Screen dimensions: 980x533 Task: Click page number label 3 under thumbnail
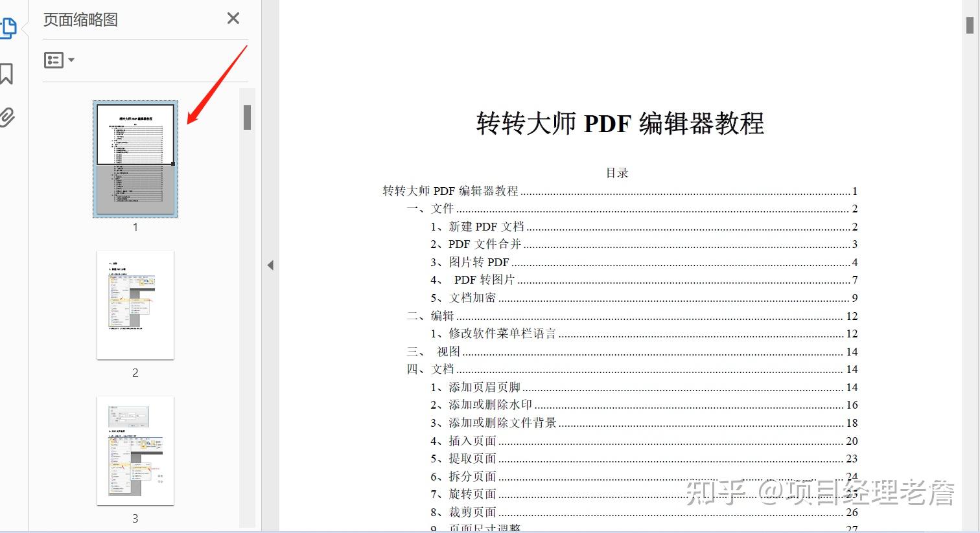pos(135,519)
